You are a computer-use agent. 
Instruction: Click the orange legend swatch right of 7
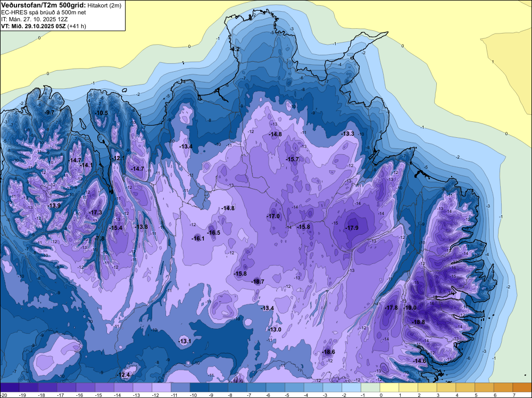point(522,387)
